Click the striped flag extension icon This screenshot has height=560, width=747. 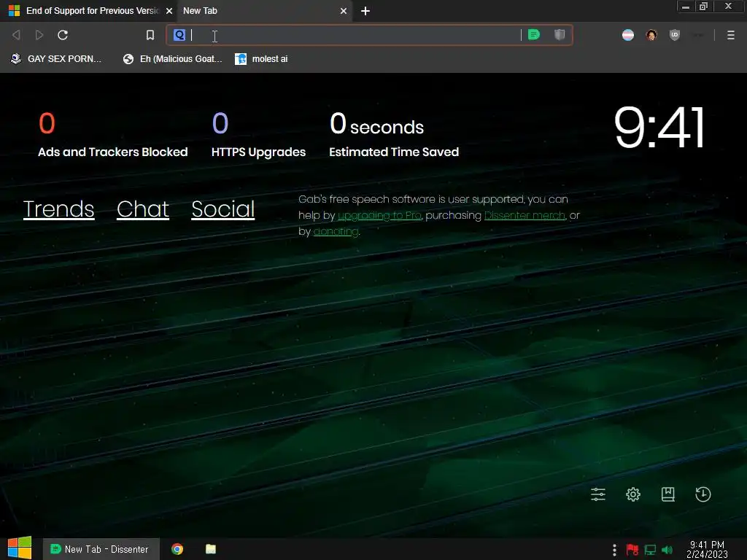(628, 35)
